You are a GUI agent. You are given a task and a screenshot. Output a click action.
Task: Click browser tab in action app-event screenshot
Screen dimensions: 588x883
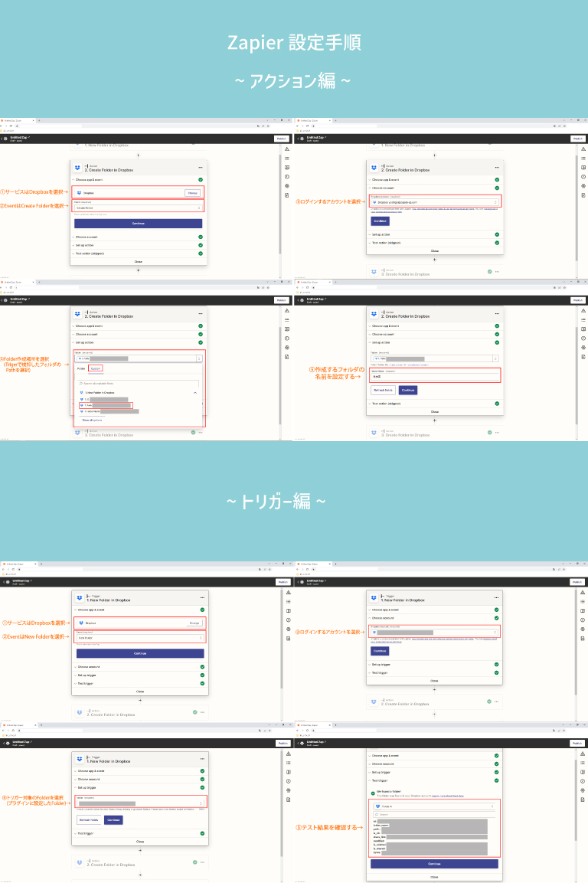(17, 120)
